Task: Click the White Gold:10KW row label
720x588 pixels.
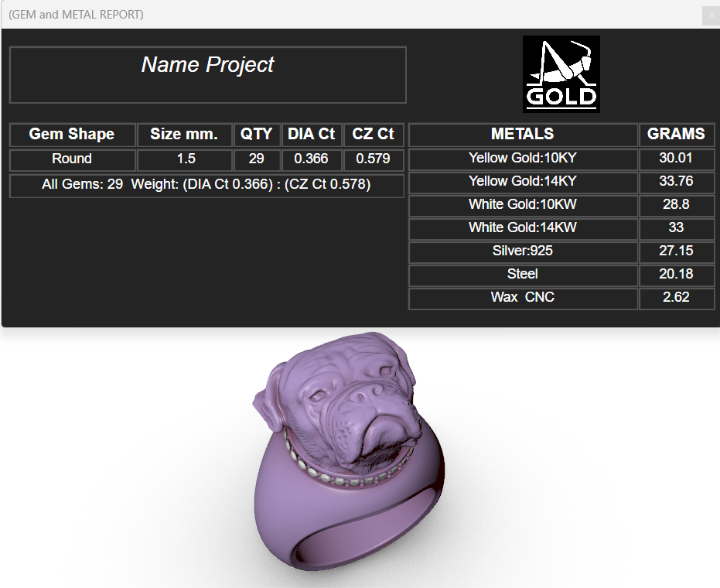Action: click(x=523, y=205)
